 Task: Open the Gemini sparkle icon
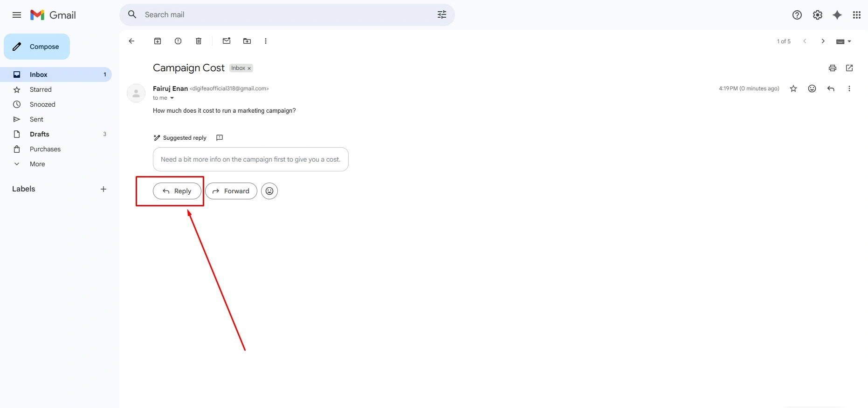(x=837, y=15)
